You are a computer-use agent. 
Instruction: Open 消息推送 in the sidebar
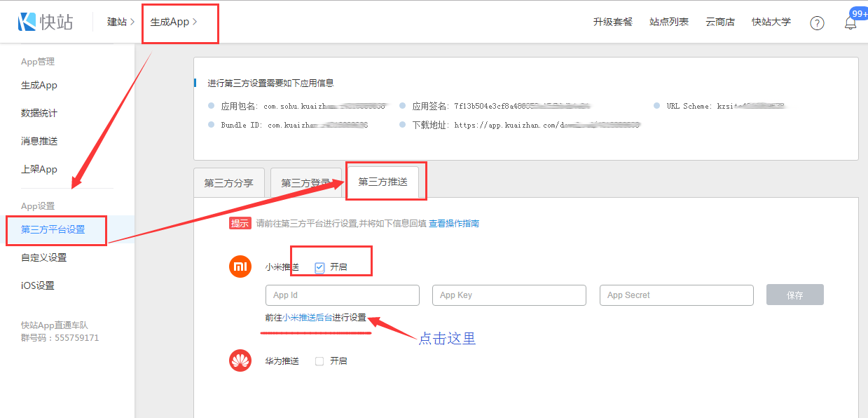[x=39, y=141]
